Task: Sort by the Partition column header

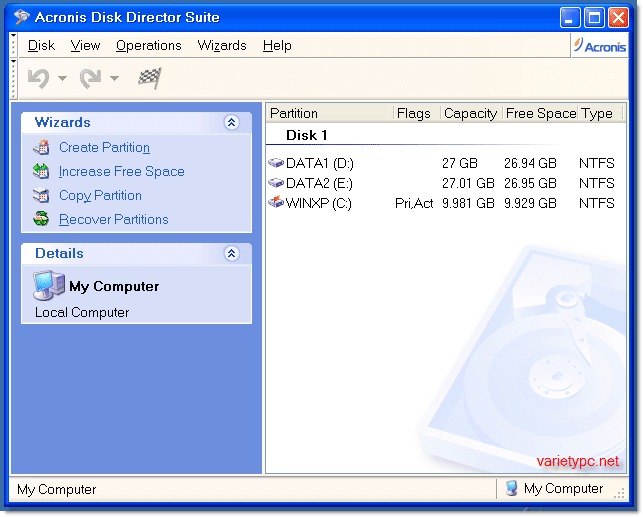Action: tap(331, 113)
